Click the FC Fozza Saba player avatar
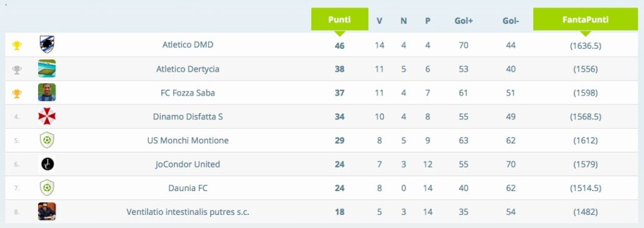 pos(47,92)
